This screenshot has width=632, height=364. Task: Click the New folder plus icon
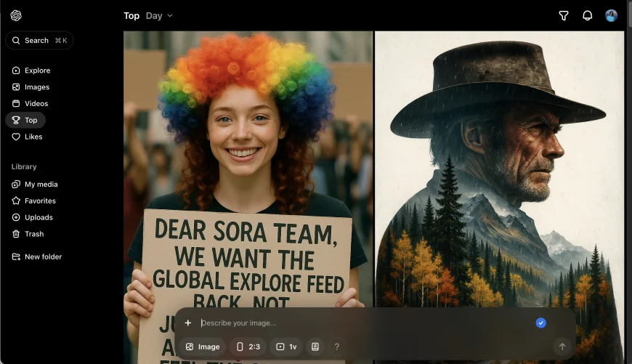tap(16, 256)
